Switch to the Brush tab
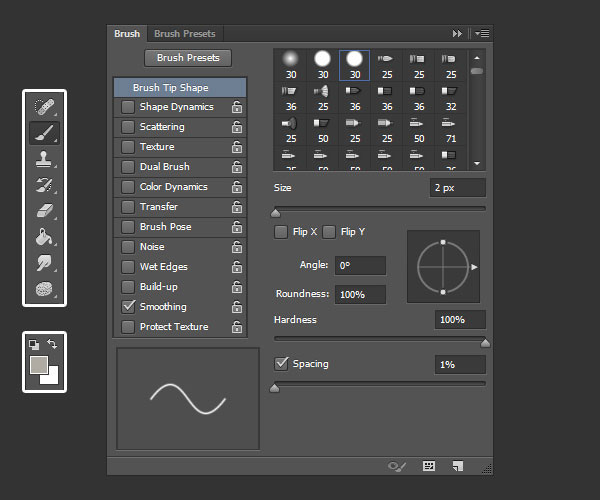The width and height of the screenshot is (600, 500). pyautogui.click(x=127, y=34)
